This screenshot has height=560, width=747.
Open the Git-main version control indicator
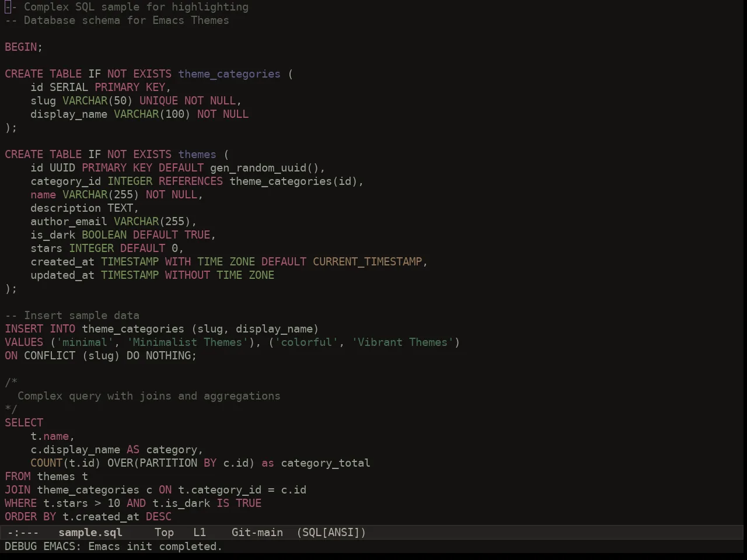tap(257, 533)
